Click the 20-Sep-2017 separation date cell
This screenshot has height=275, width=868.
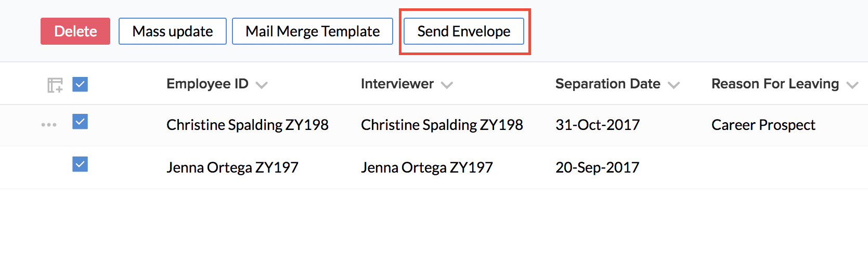(x=598, y=167)
